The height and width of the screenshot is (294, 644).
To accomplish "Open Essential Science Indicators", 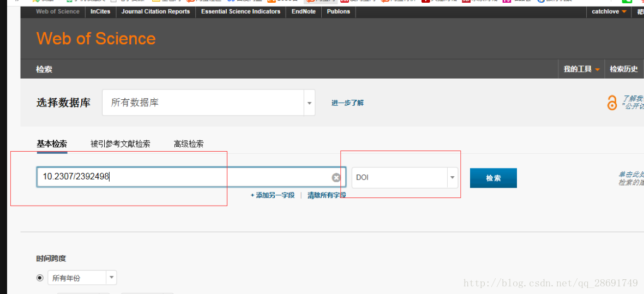I will tap(240, 11).
